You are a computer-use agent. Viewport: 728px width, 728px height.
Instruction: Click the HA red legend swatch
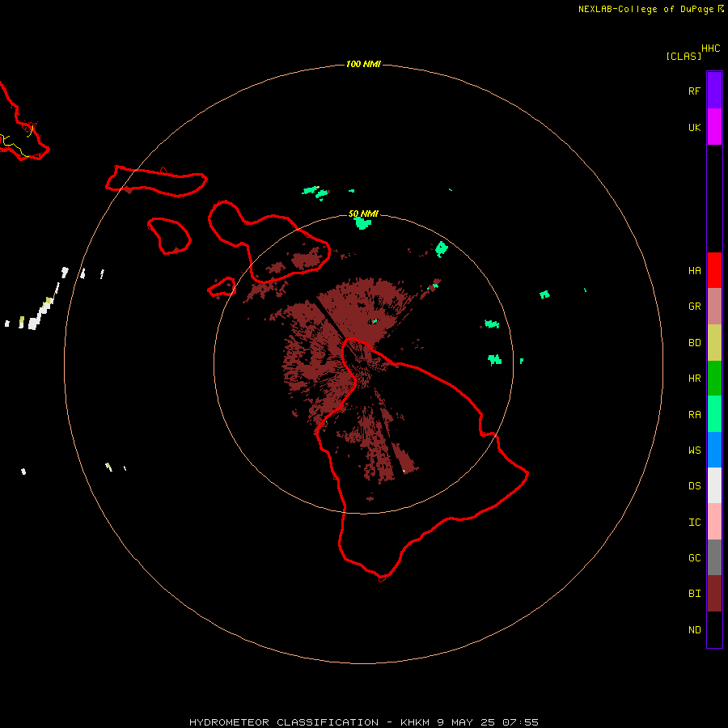[x=714, y=270]
